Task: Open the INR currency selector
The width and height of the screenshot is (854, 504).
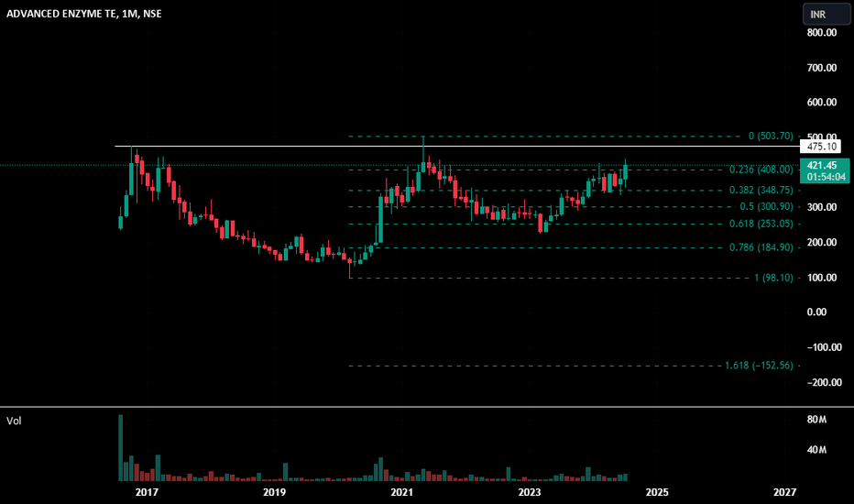Action: 826,14
